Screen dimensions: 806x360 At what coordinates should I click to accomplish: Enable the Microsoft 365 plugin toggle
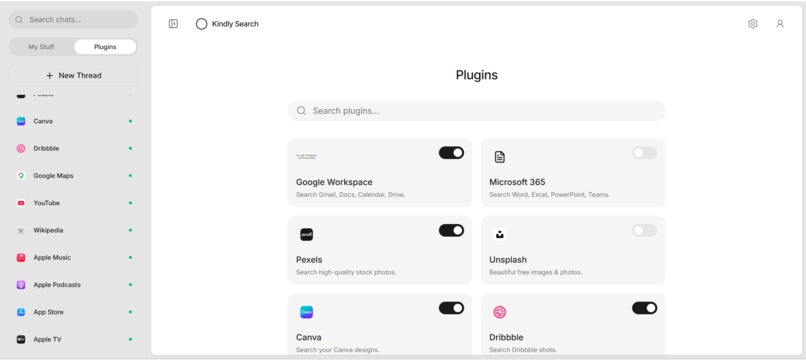pyautogui.click(x=645, y=153)
